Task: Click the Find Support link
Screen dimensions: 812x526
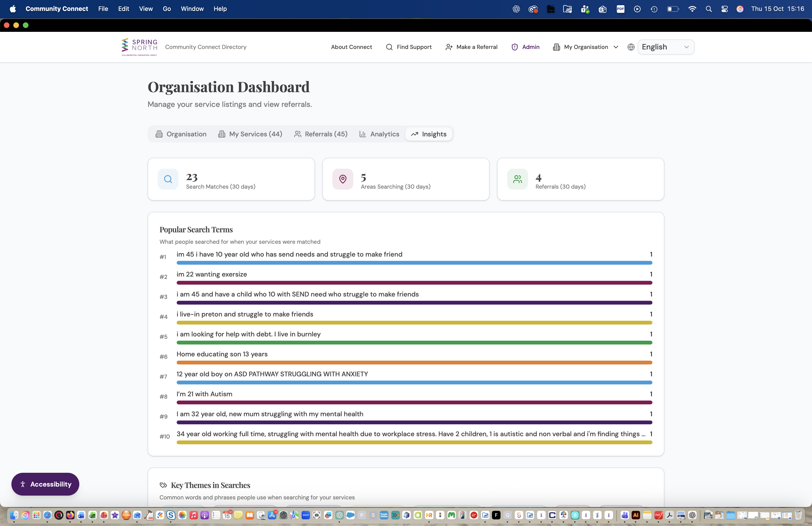Action: (x=409, y=47)
